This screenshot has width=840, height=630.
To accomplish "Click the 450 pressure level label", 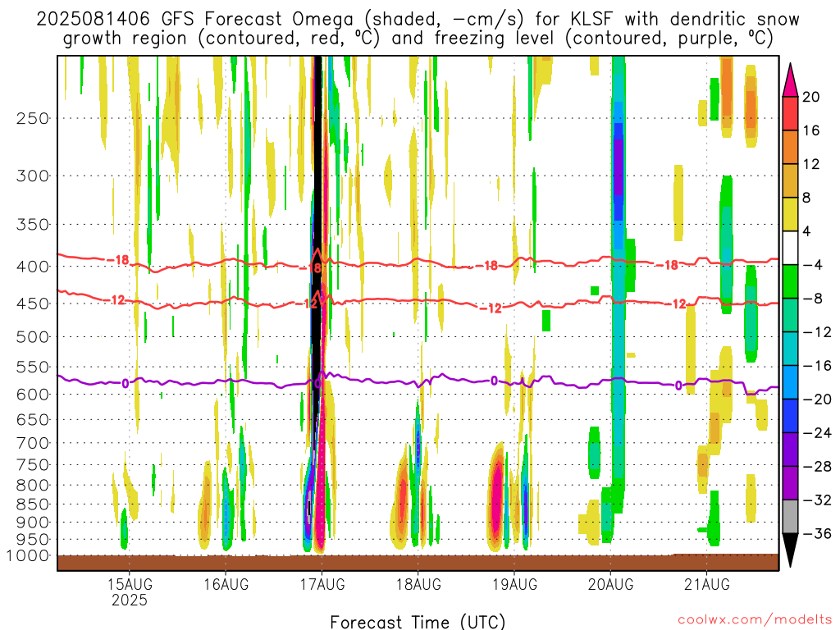I will (33, 304).
